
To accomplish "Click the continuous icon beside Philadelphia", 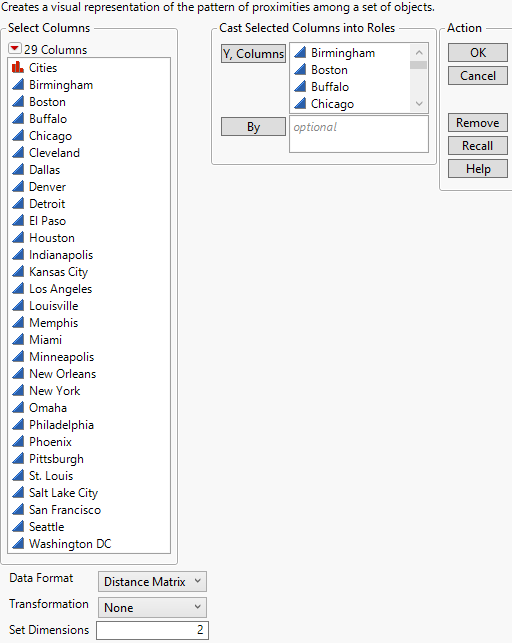I will click(18, 424).
